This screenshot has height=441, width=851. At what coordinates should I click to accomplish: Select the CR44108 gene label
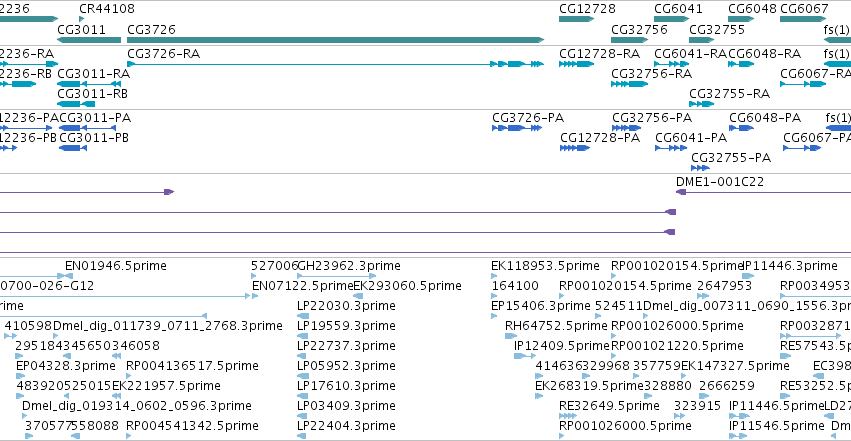point(107,9)
